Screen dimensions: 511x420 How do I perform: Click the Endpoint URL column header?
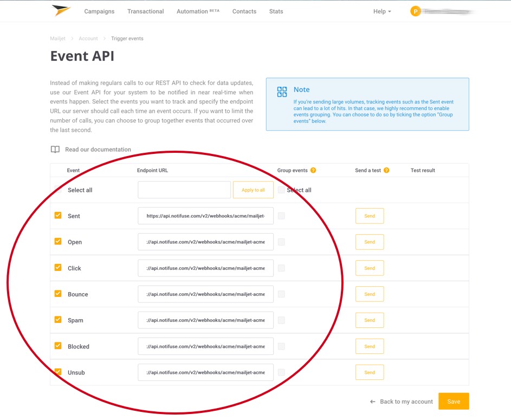click(x=152, y=170)
